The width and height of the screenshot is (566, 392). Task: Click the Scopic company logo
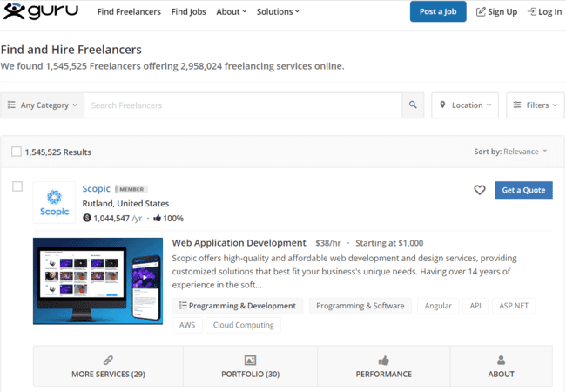tap(54, 202)
